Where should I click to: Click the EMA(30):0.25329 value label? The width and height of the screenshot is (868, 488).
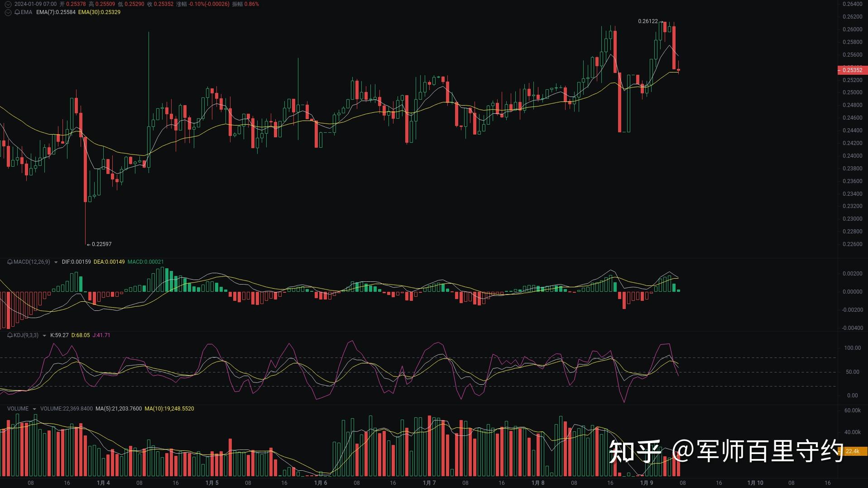(x=99, y=12)
